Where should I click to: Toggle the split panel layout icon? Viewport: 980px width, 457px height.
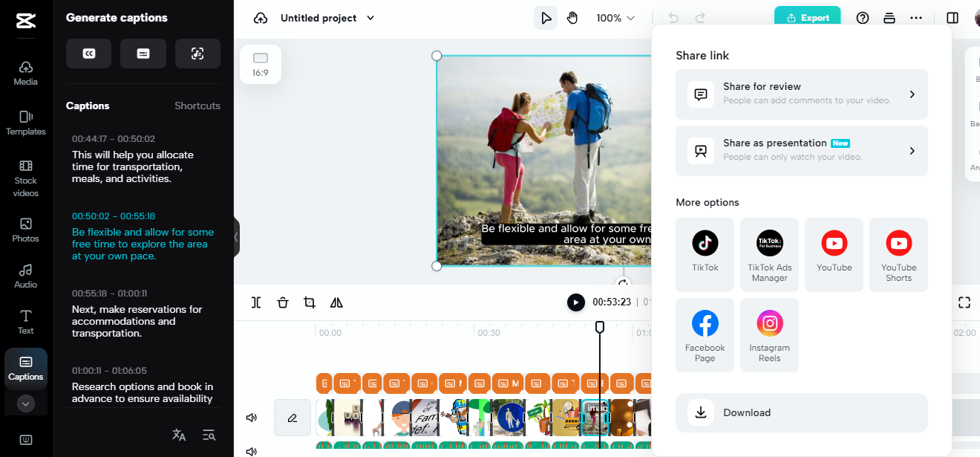[953, 18]
